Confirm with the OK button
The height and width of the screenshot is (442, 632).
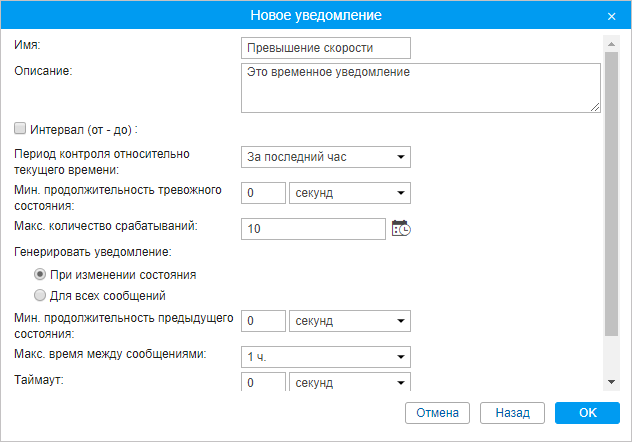point(588,412)
